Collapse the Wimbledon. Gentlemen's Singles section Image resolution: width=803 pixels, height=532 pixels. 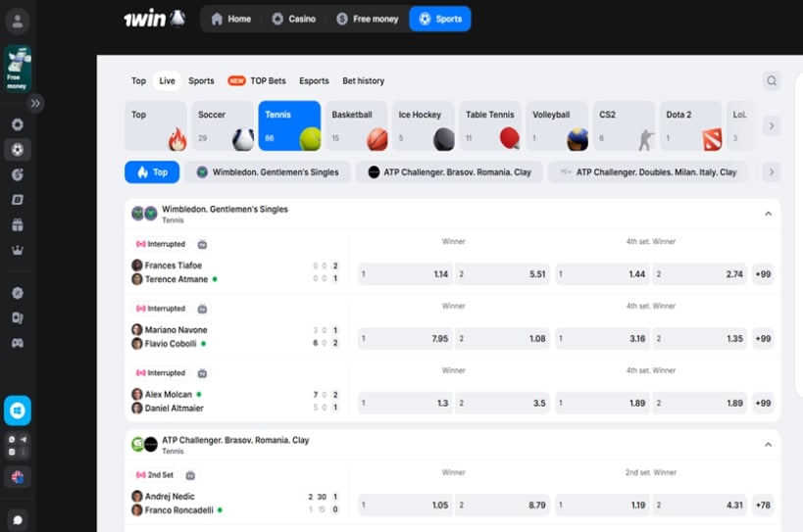[768, 214]
